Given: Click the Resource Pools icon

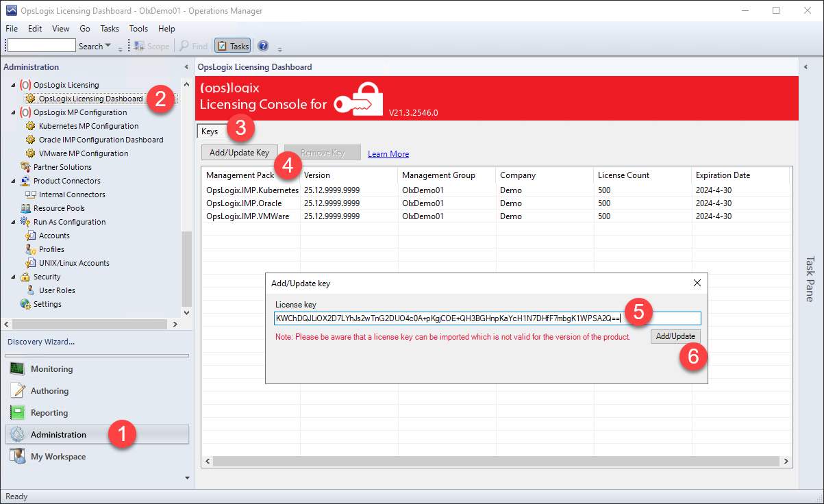Looking at the screenshot, I should coord(25,208).
